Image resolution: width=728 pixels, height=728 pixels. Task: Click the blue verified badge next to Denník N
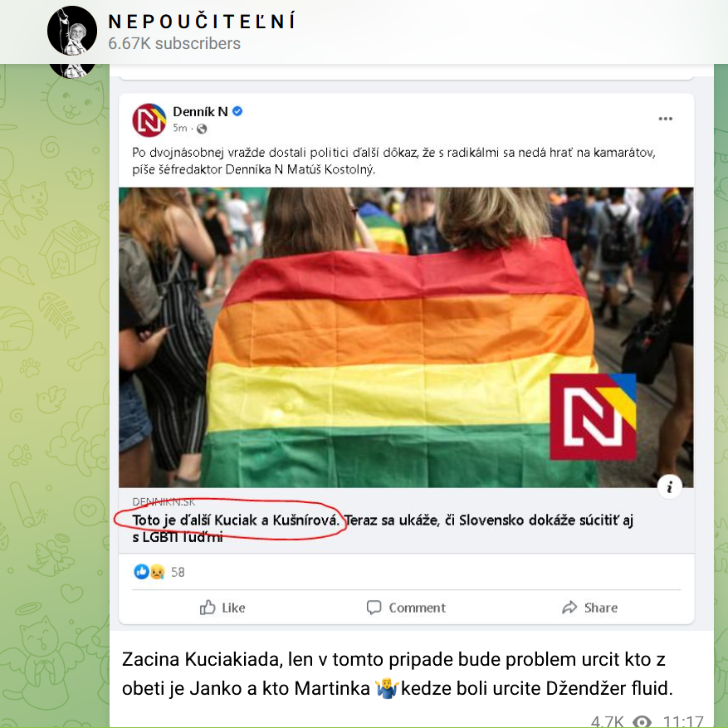pos(237,111)
